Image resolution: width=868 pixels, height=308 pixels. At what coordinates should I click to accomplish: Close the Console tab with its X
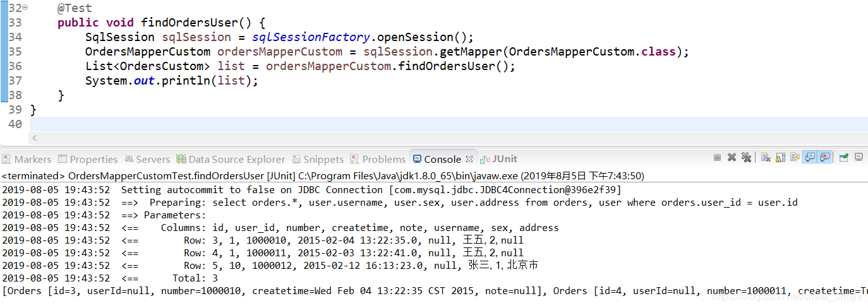(x=469, y=159)
